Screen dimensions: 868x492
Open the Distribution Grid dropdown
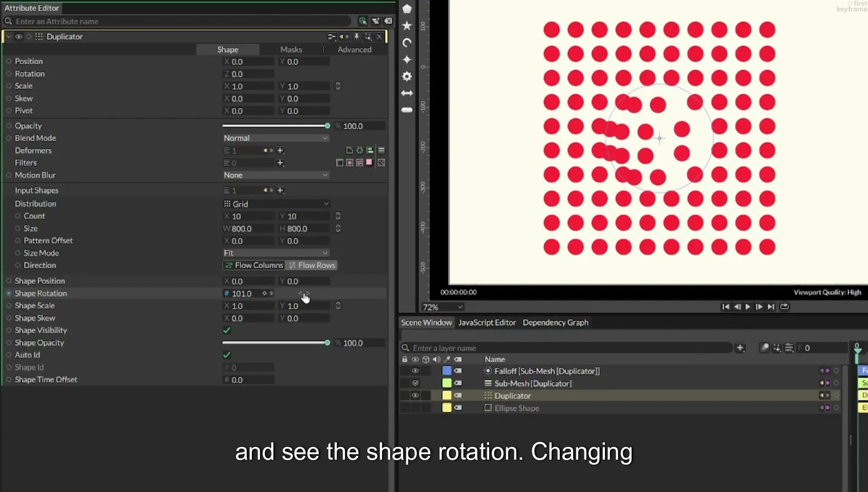coord(276,204)
